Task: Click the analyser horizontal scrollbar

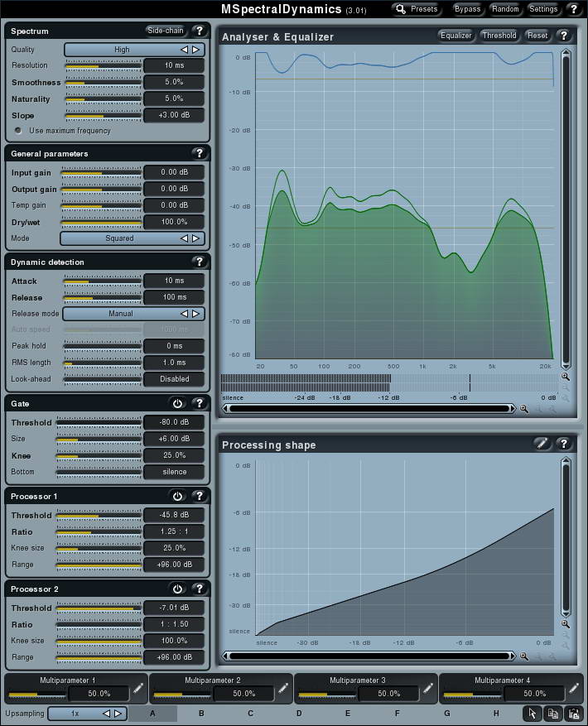Action: 369,409
